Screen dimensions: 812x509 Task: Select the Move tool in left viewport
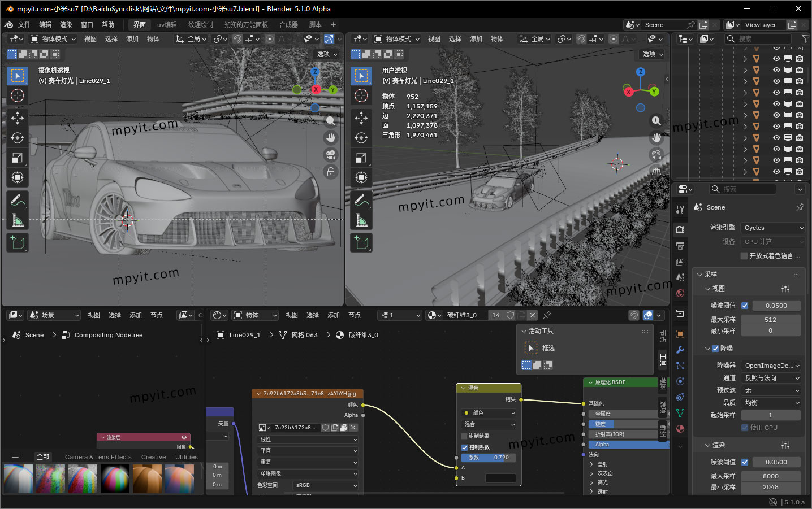coord(18,118)
